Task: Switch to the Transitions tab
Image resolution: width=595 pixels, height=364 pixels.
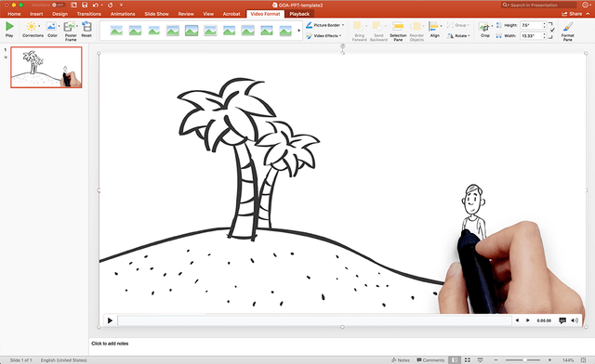Action: 89,14
